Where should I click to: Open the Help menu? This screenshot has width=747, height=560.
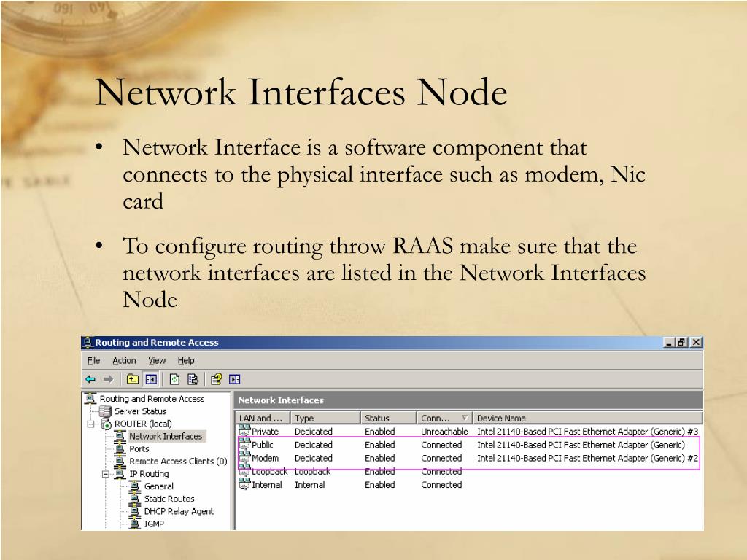click(x=186, y=360)
